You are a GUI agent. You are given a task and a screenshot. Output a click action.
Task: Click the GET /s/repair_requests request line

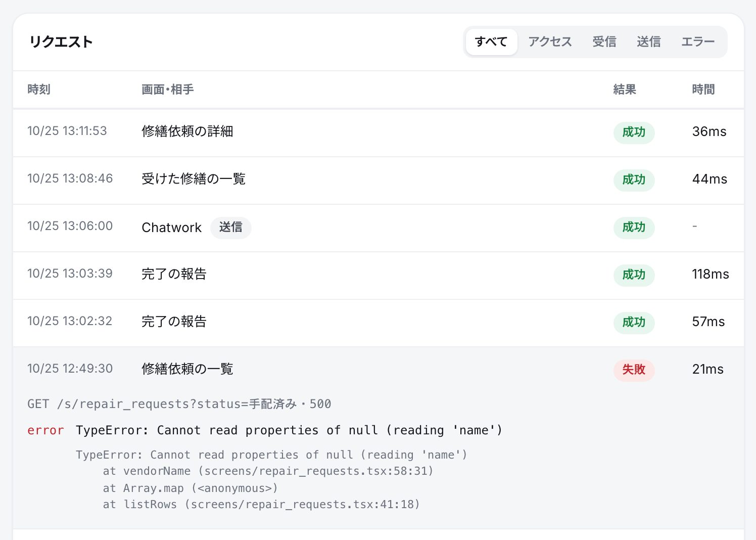click(x=179, y=404)
